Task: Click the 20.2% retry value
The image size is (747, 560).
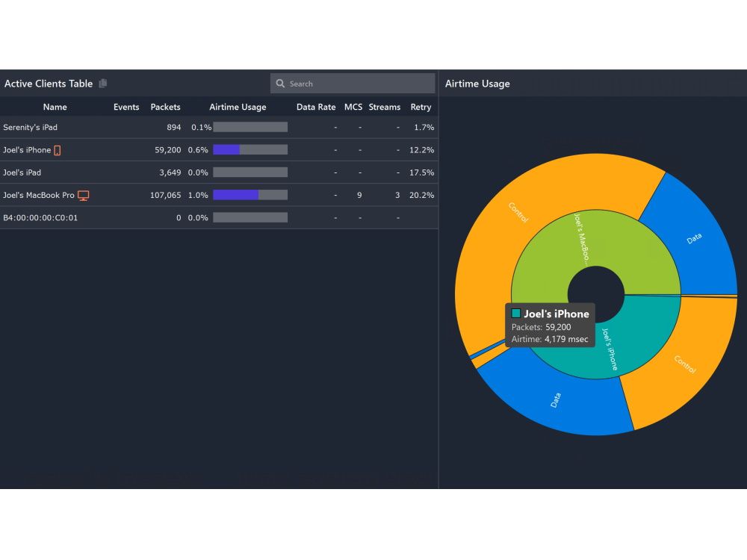Action: pos(421,195)
